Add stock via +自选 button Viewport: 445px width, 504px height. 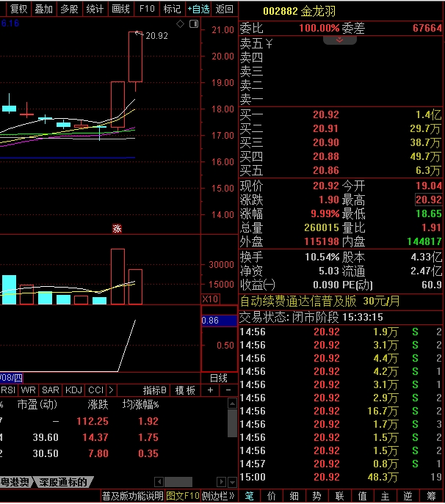point(198,9)
